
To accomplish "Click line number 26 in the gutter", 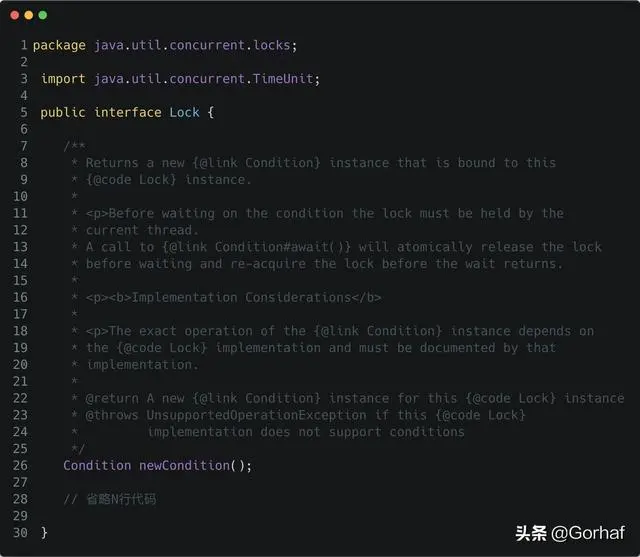I will pos(20,465).
